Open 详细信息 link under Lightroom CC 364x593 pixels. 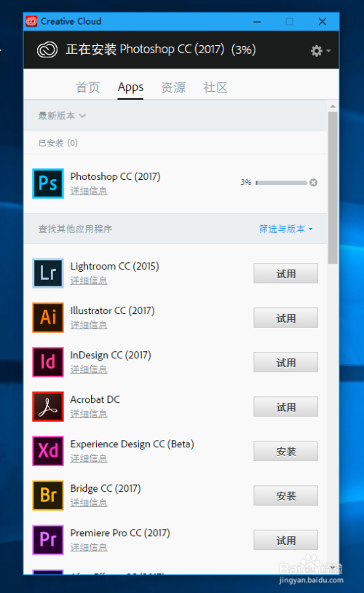click(x=89, y=280)
